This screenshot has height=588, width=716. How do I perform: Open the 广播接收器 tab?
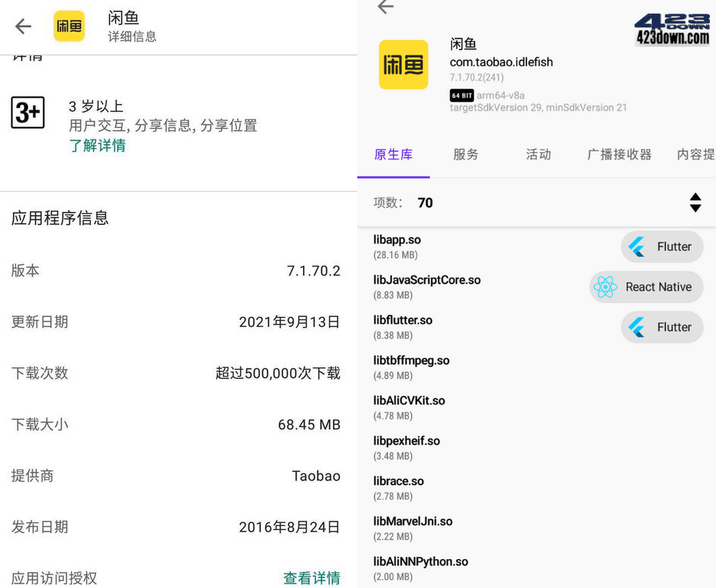[x=619, y=155]
